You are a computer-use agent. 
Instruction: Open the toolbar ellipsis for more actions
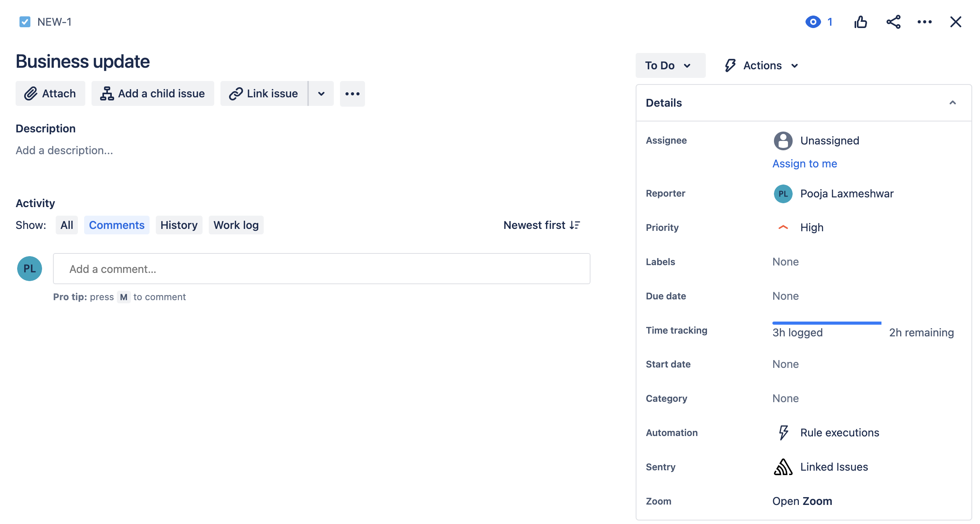(x=352, y=93)
